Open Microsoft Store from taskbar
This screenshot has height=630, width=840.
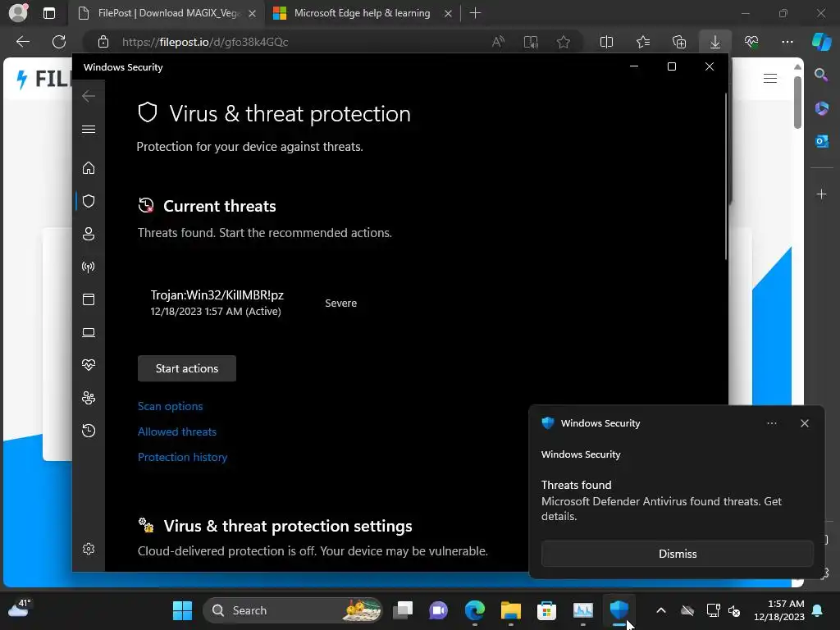(x=546, y=610)
